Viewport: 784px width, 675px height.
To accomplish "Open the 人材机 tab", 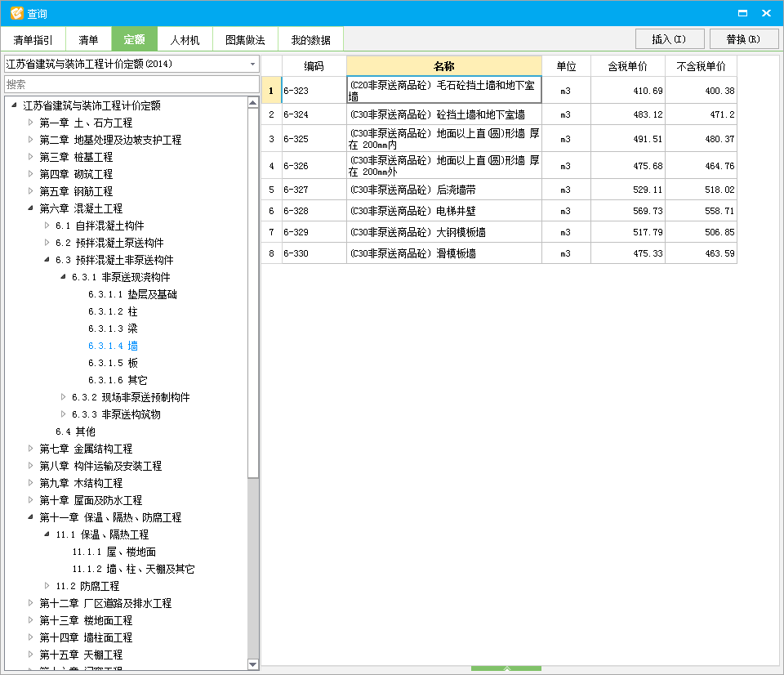I will point(185,39).
